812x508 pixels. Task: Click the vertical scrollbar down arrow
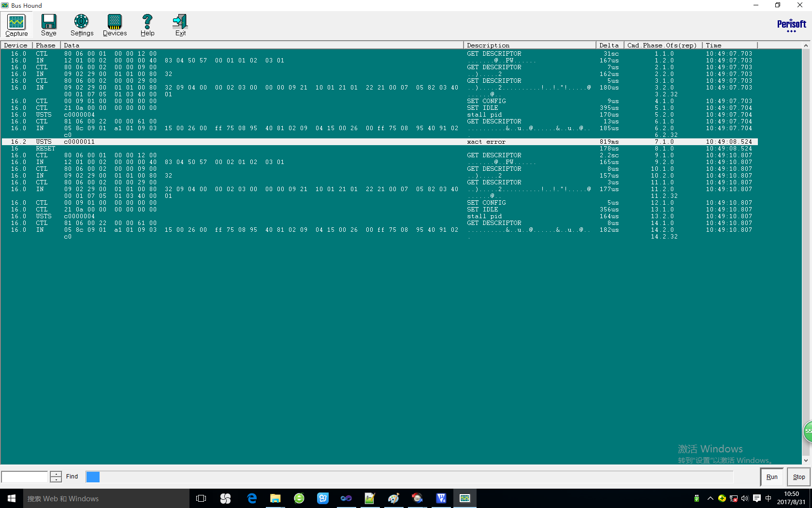(x=806, y=461)
